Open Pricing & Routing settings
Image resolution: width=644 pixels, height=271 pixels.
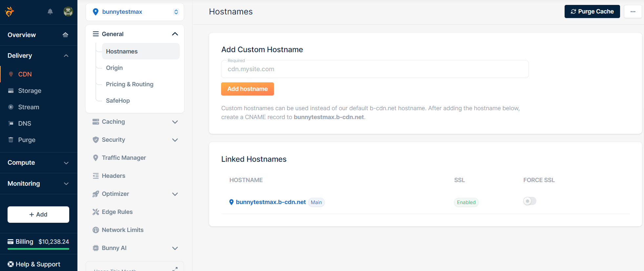point(130,84)
